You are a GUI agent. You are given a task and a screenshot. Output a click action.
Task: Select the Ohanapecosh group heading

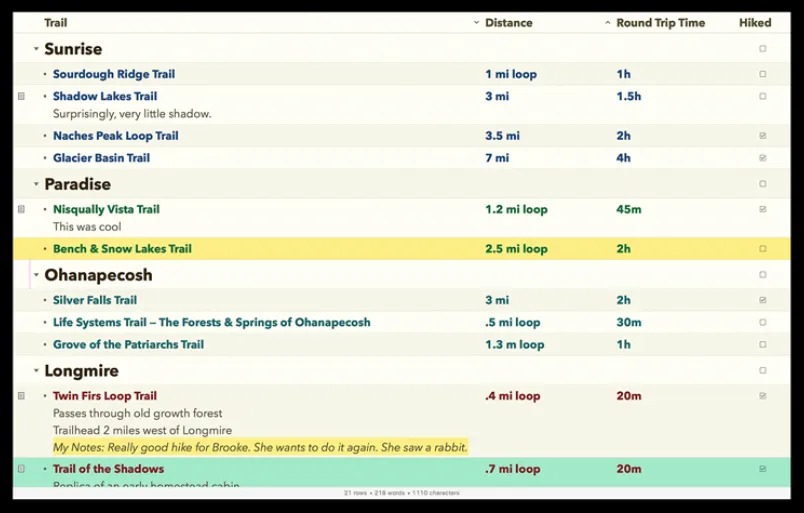point(98,275)
